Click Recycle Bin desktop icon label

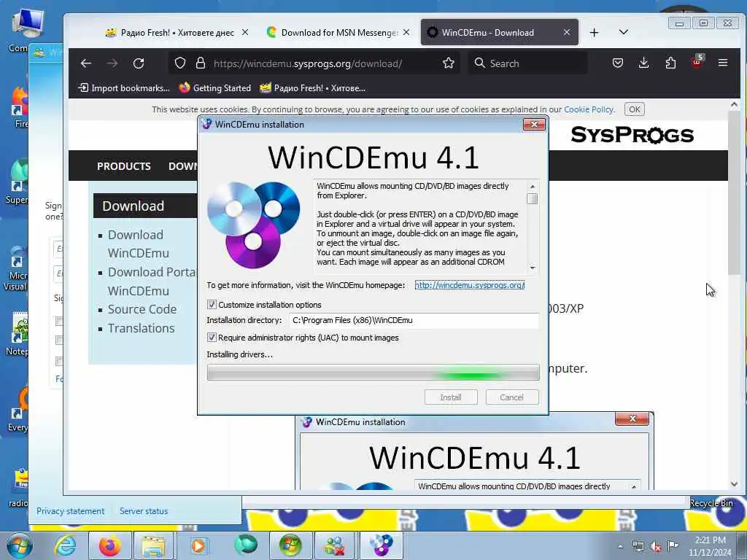711,503
